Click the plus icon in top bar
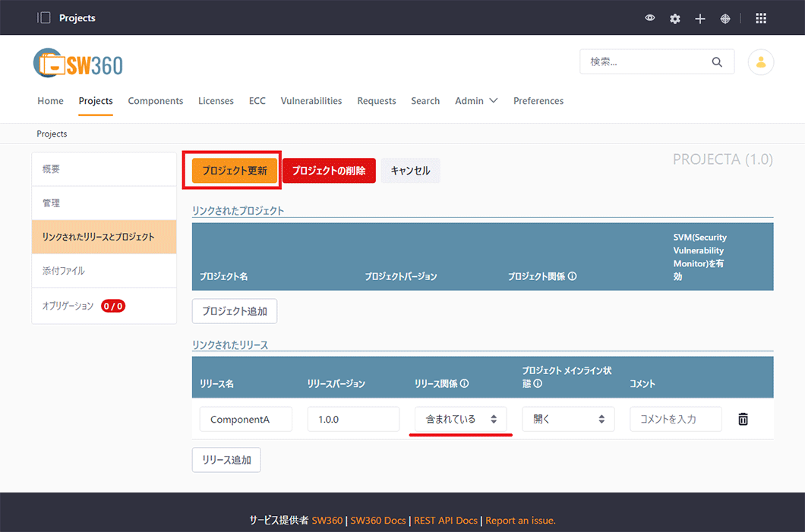 coord(700,18)
